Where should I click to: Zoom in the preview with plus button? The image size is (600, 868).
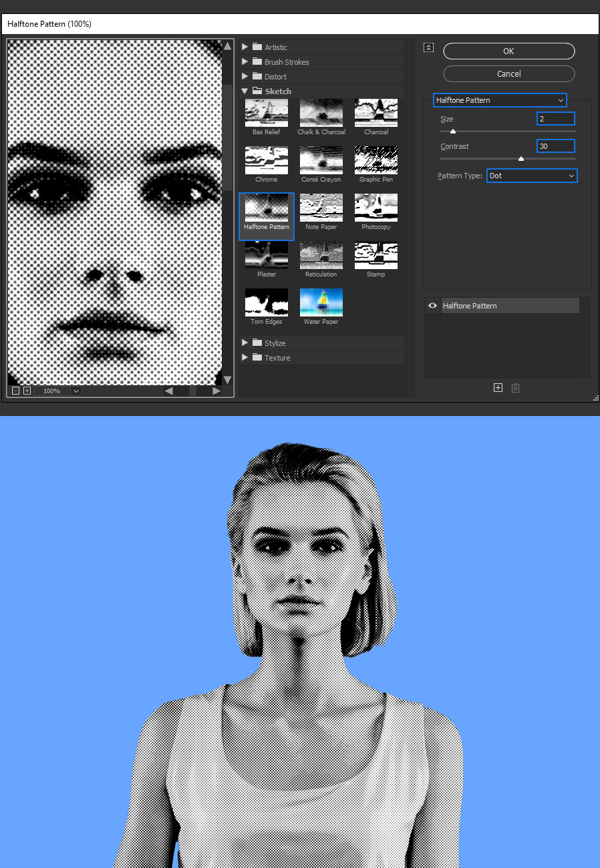27,391
